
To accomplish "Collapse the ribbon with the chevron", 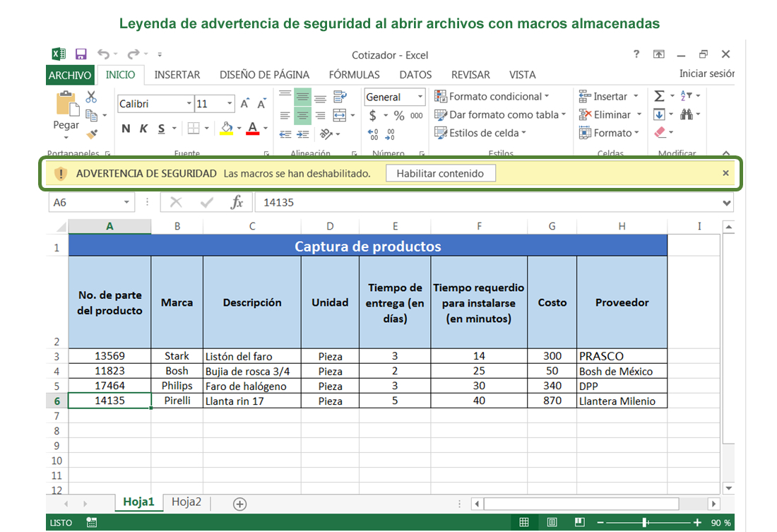I will pos(726,153).
